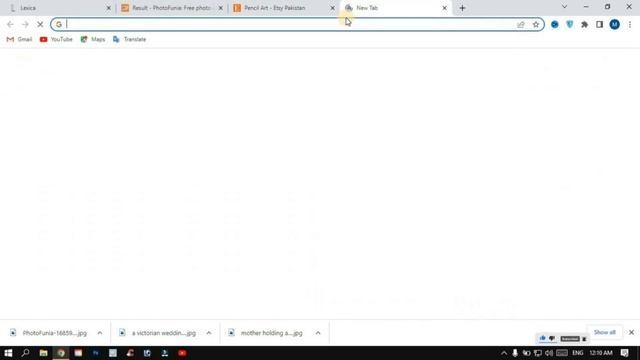Open File Explorer from taskbar
The width and height of the screenshot is (640, 360).
43,353
